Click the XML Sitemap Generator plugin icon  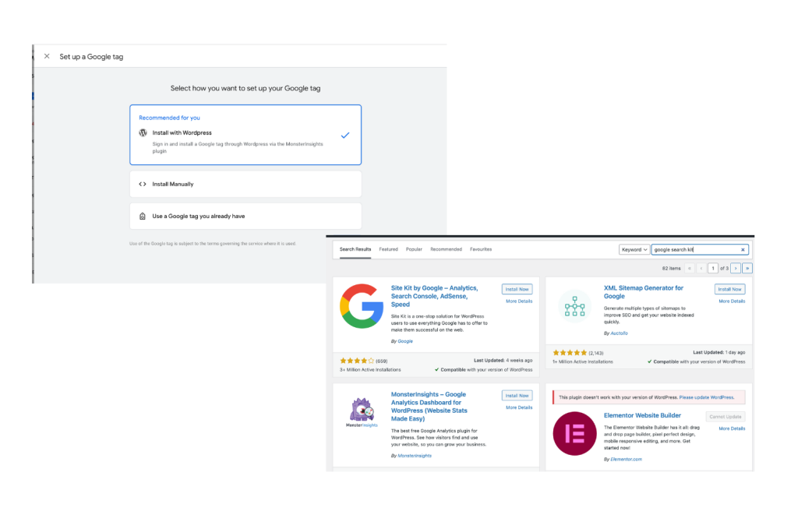click(x=574, y=306)
